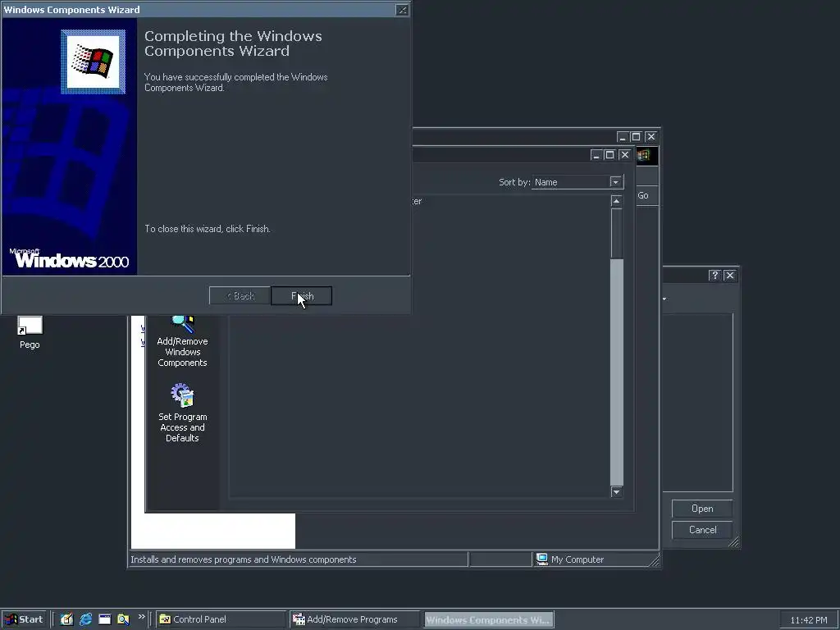Minimize the Control Panel window
Screen dimensions: 840x630
pyautogui.click(x=622, y=137)
